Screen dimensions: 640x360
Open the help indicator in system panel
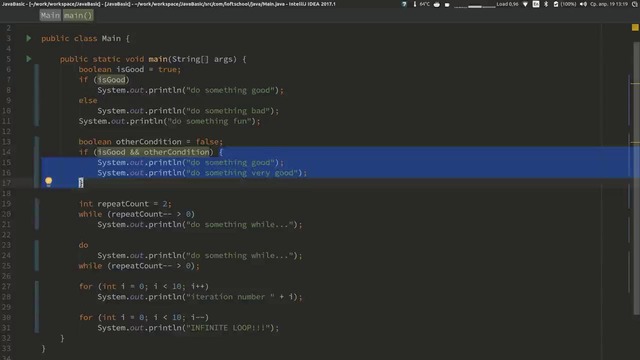404,4
